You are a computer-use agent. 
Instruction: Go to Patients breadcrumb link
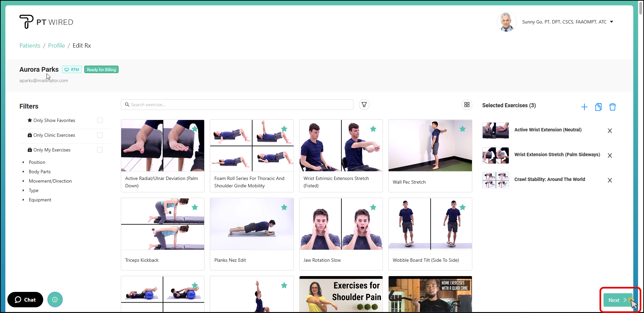point(30,46)
